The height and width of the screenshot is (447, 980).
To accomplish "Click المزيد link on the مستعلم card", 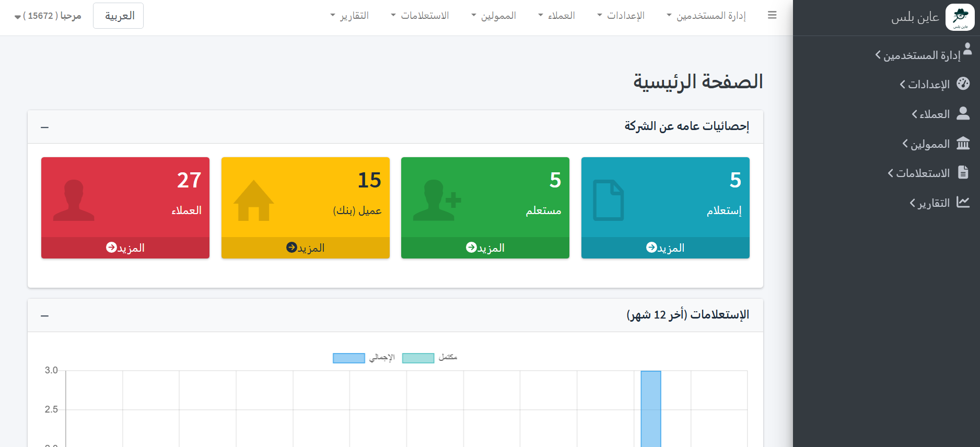I will 485,248.
